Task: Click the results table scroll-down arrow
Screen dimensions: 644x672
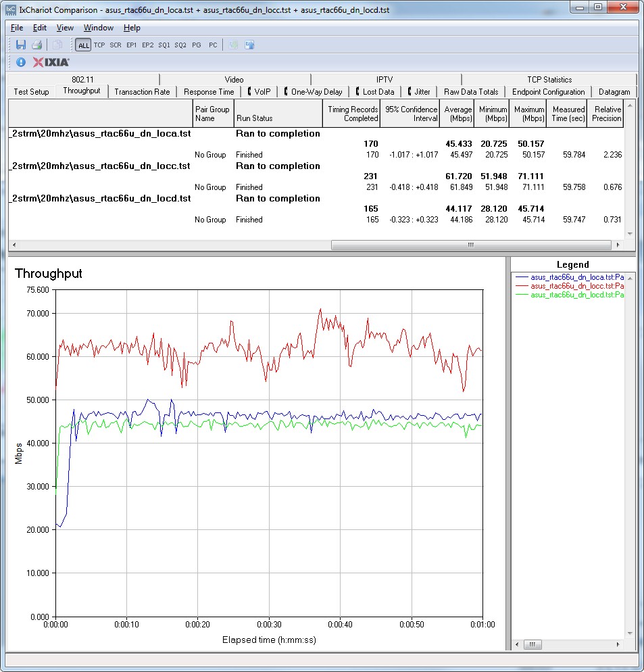Action: (630, 234)
